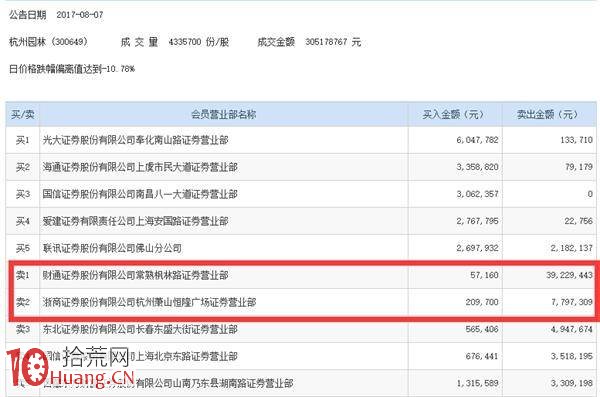Click sell amount 4,947,674
Viewport: 600px width, 397px height.
572,329
